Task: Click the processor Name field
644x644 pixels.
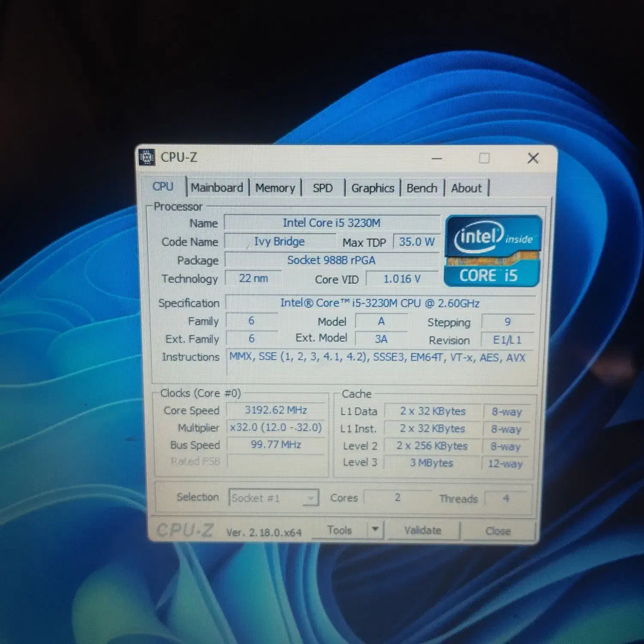Action: pos(331,223)
